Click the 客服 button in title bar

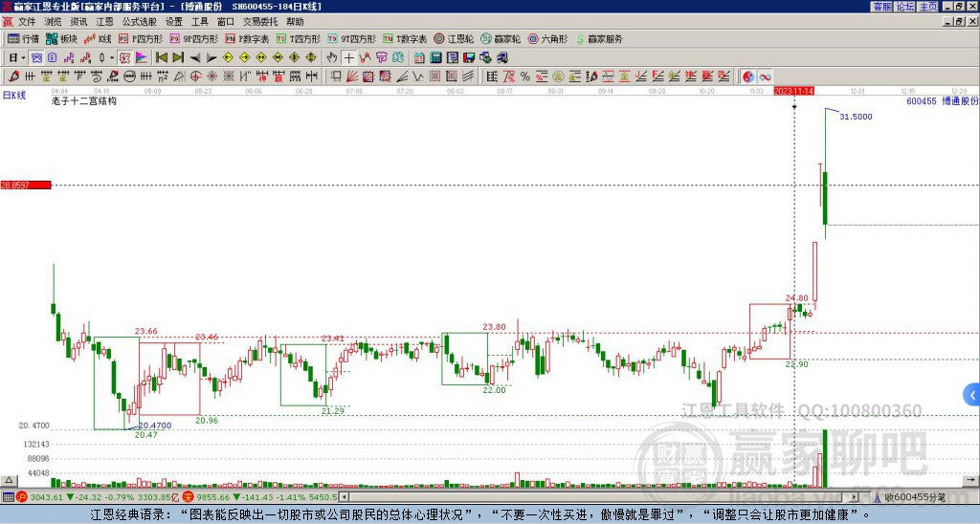pyautogui.click(x=881, y=7)
